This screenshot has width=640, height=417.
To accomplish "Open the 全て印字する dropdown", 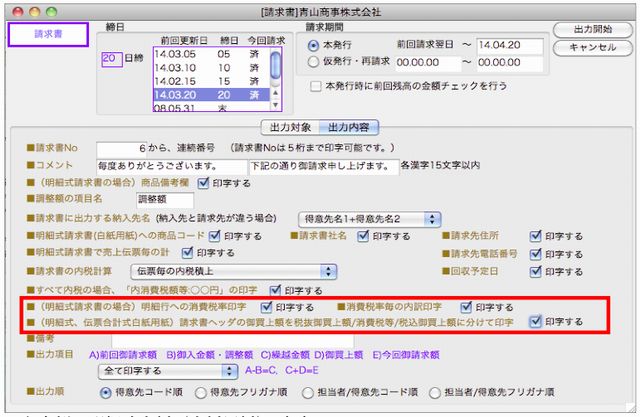I will (168, 371).
